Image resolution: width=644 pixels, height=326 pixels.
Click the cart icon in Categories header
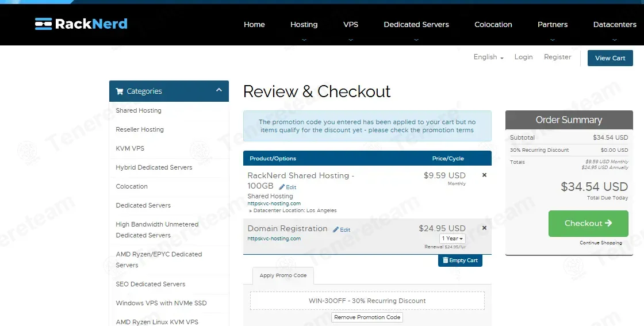120,91
